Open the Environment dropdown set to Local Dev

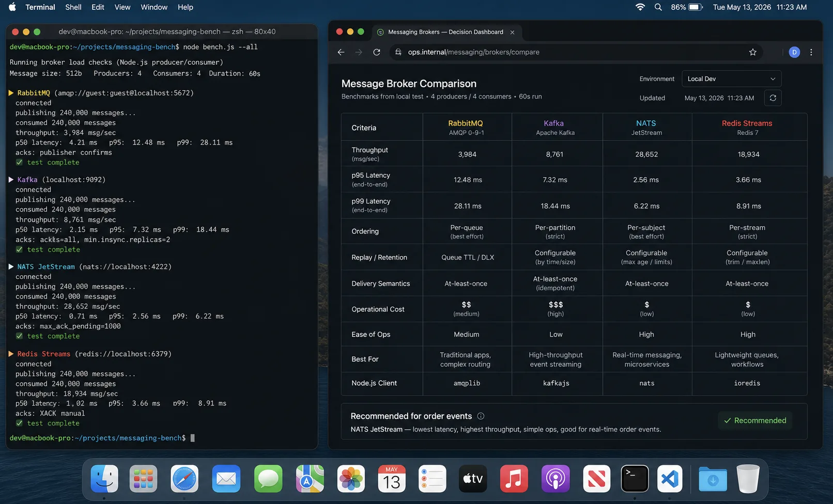(731, 79)
